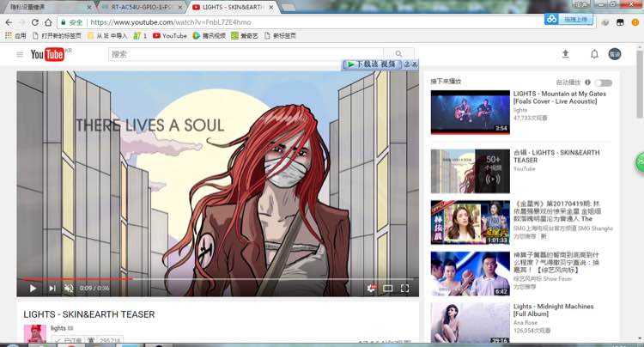This screenshot has height=347, width=644.
Task: Open the new tab button
Action: (289, 7)
